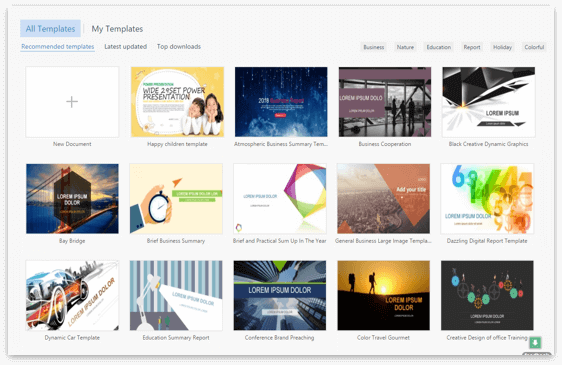Screen dimensions: 562x365
Task: Click the 'Bay Bridge' caption
Action: point(72,241)
